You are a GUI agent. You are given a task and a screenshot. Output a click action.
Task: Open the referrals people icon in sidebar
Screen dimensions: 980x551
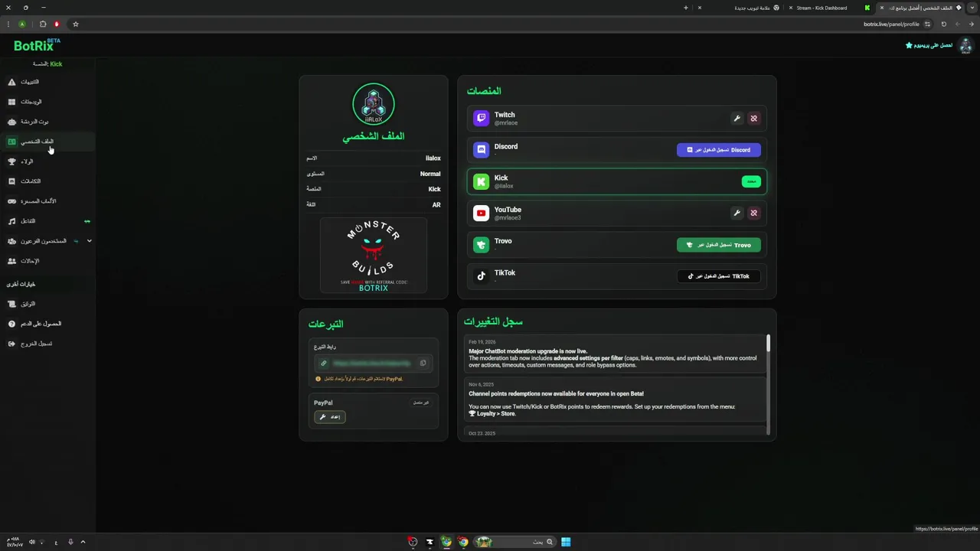[11, 261]
